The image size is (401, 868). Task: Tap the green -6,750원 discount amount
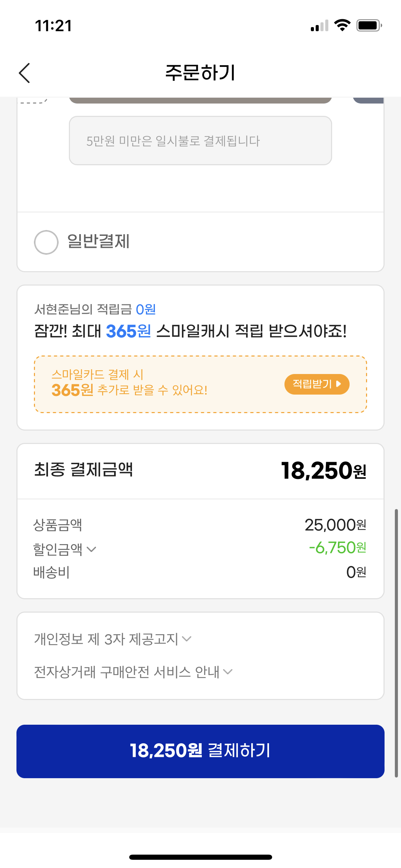[337, 548]
